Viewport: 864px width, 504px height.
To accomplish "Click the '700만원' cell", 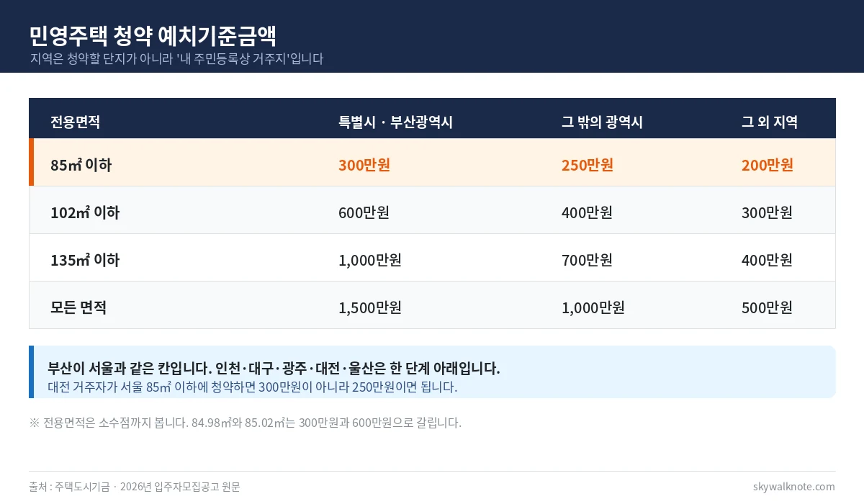I will click(587, 260).
